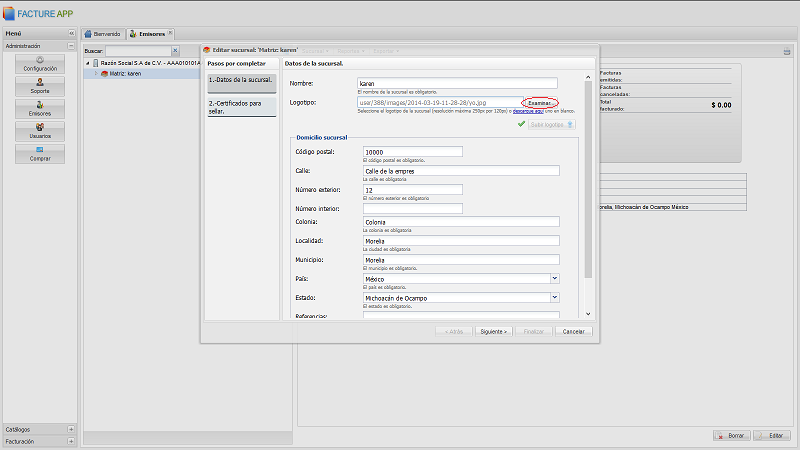
Task: Click the Nombre input field
Action: coord(459,84)
